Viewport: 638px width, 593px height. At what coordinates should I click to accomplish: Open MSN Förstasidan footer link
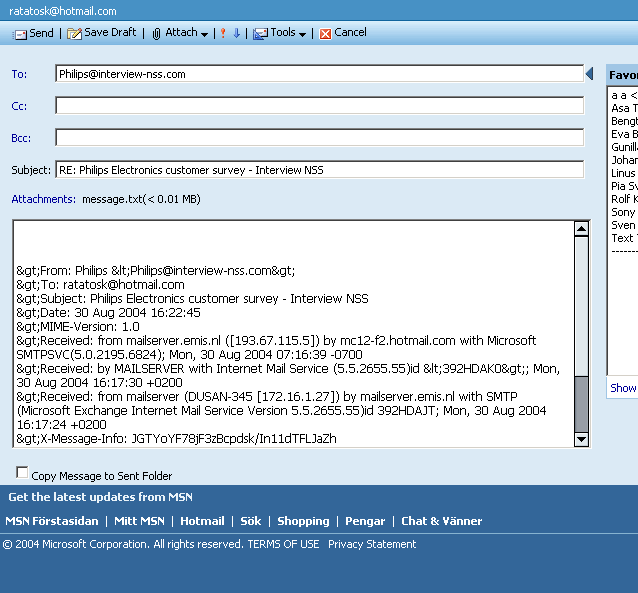pyautogui.click(x=52, y=521)
